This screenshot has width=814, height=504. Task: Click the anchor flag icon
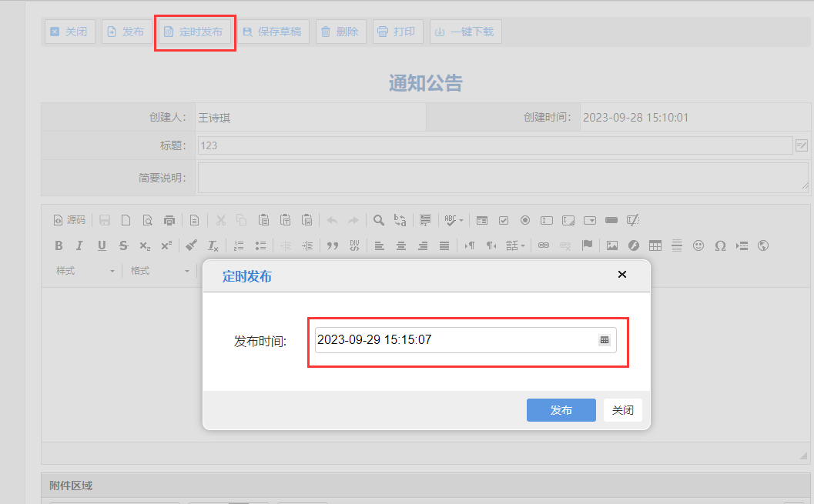coord(587,245)
